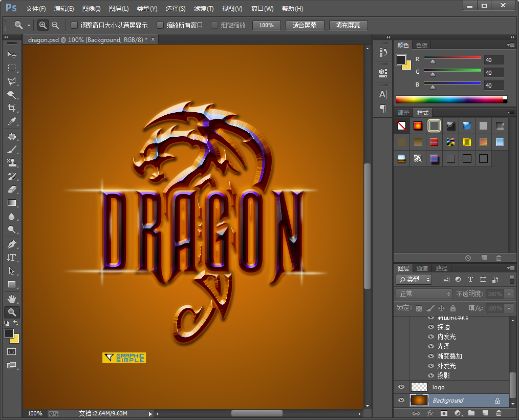Image resolution: width=519 pixels, height=420 pixels.
Task: Click the foreground color swatch in toolbar
Action: point(9,333)
